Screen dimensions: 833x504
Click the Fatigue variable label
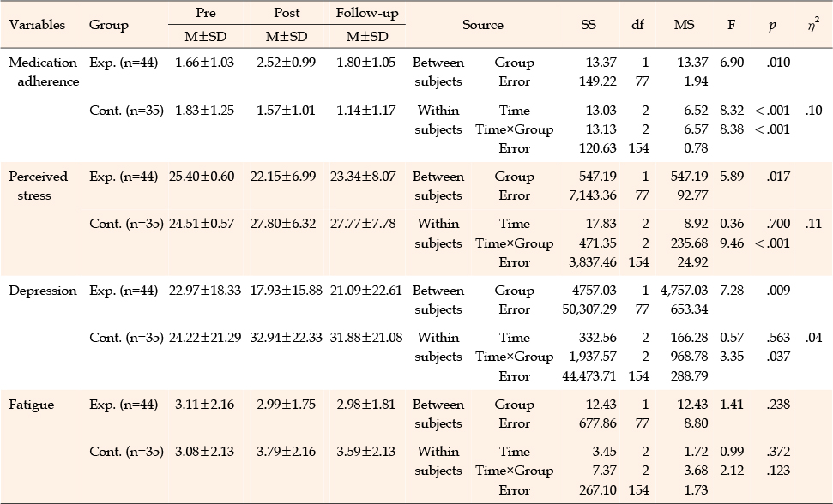tap(32, 405)
